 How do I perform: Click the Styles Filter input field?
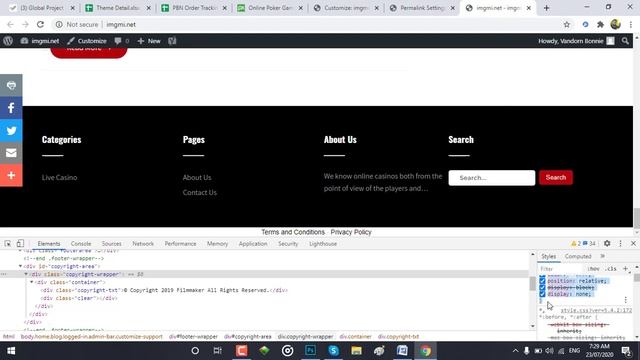tap(561, 269)
